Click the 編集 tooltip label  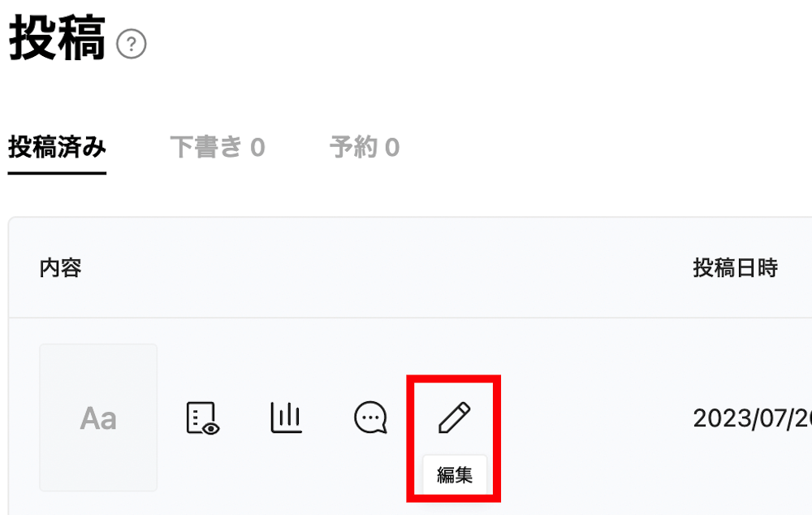455,474
